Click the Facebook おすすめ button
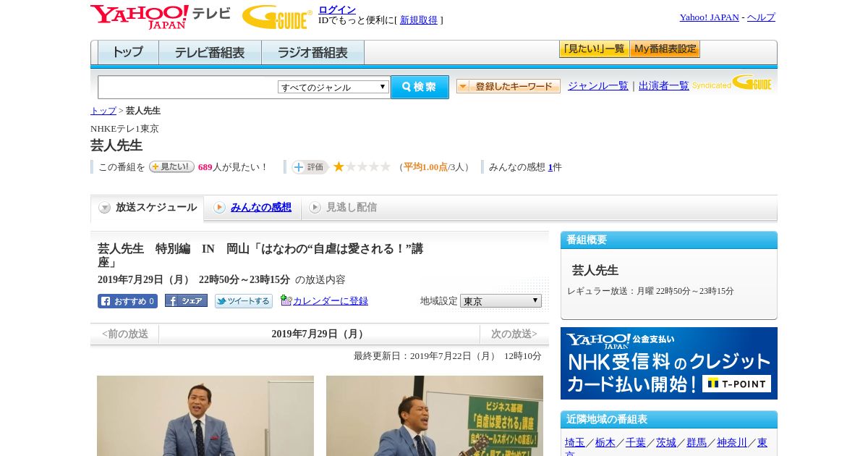This screenshot has width=868, height=456. coord(127,301)
